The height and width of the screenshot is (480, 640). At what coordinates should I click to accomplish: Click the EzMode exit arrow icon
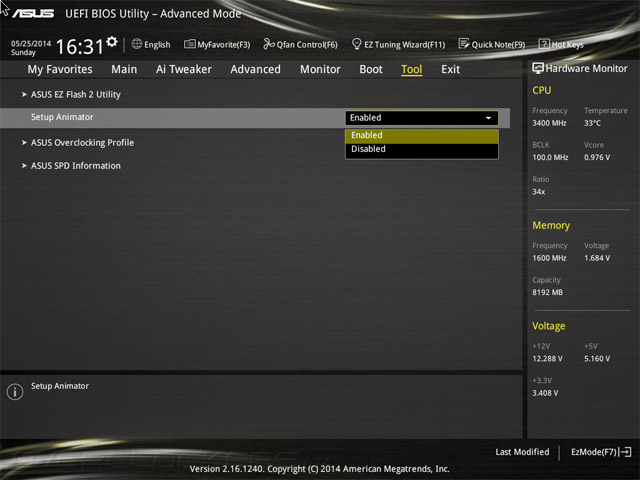tap(625, 452)
